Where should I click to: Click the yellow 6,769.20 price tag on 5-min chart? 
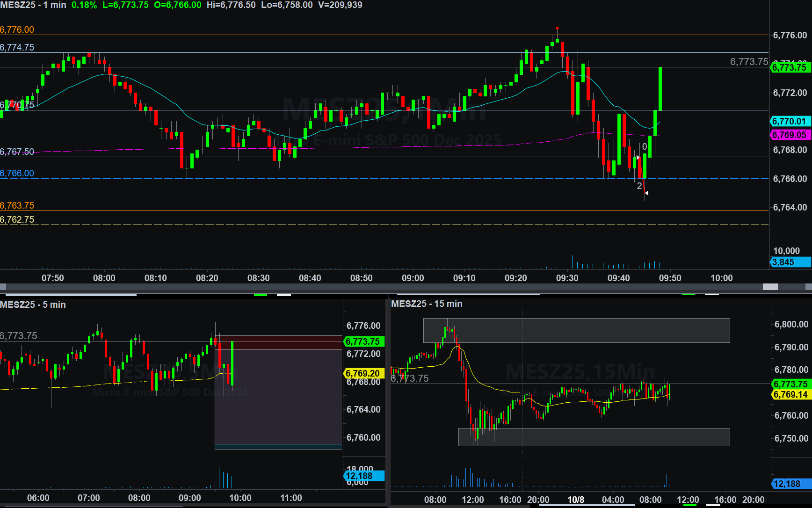pyautogui.click(x=363, y=373)
